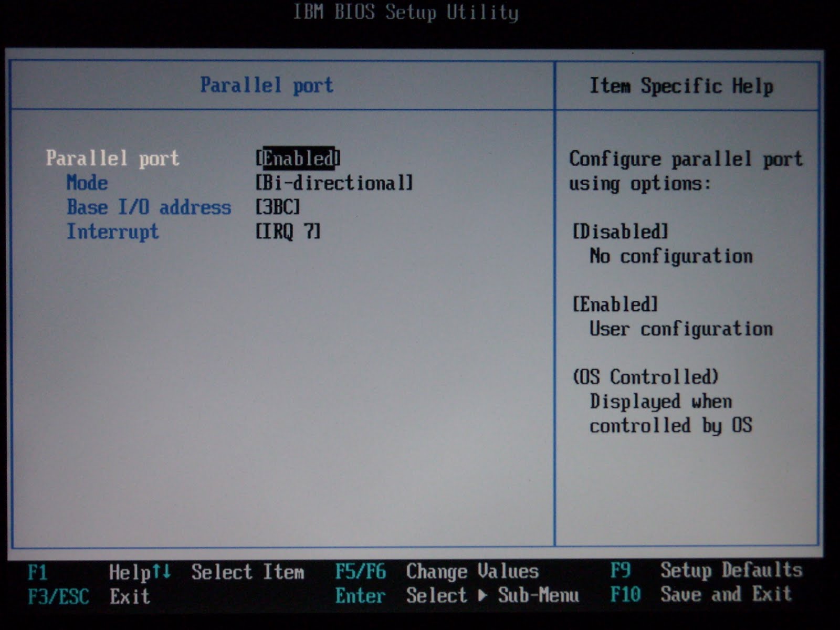Click the Item Specific Help header

point(681,86)
